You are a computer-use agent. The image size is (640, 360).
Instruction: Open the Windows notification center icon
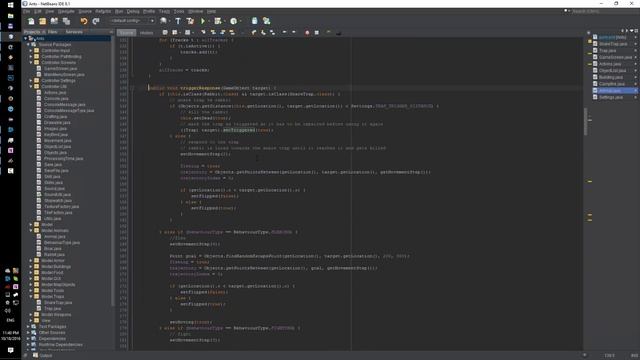[x=11, y=350]
